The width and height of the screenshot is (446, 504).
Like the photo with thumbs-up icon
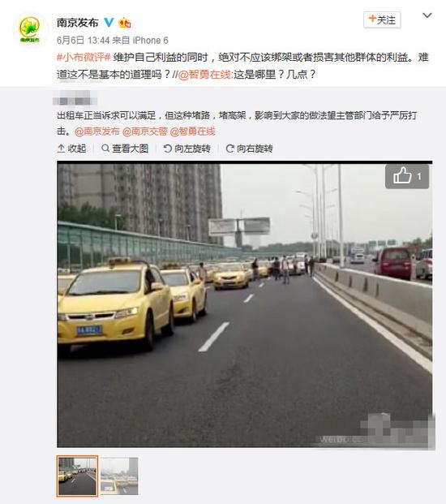click(407, 176)
